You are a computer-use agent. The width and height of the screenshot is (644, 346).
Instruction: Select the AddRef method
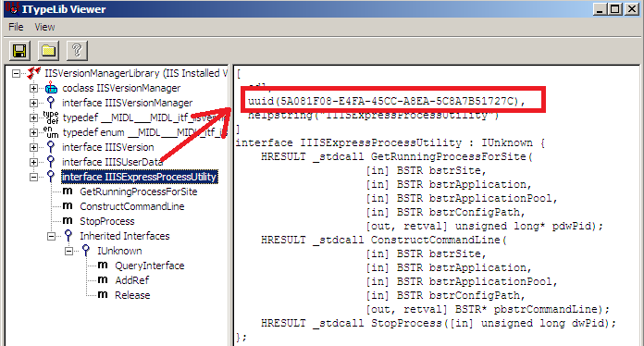click(x=131, y=280)
